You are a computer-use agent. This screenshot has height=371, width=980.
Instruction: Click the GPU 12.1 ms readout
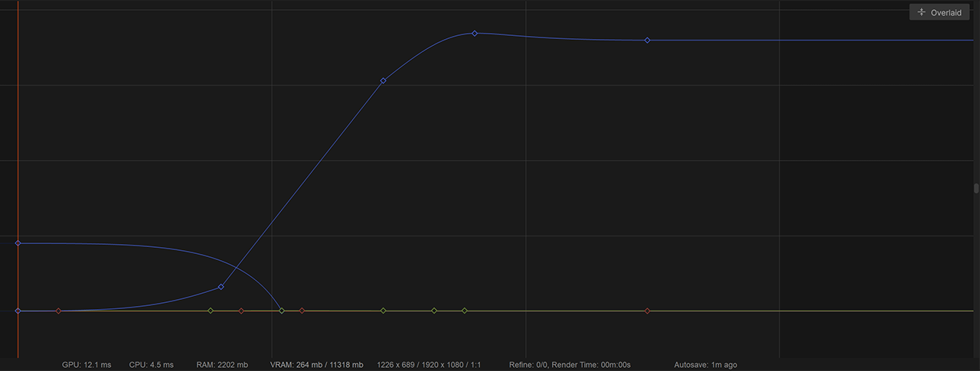click(x=86, y=365)
